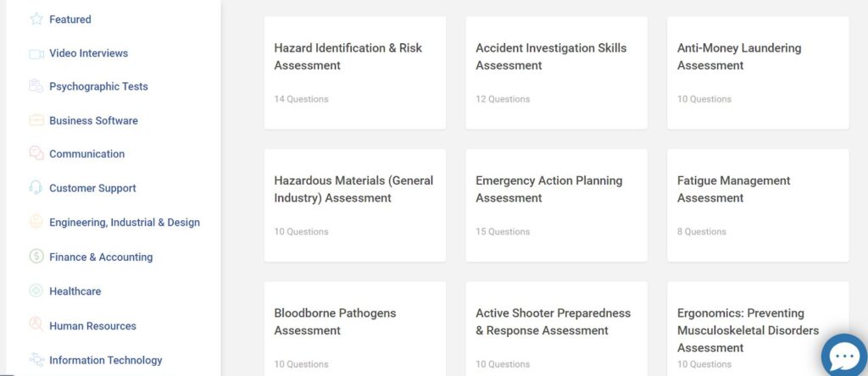Open Hazardous Materials (General Industry) Assessment
This screenshot has height=376, width=868.
tap(355, 206)
